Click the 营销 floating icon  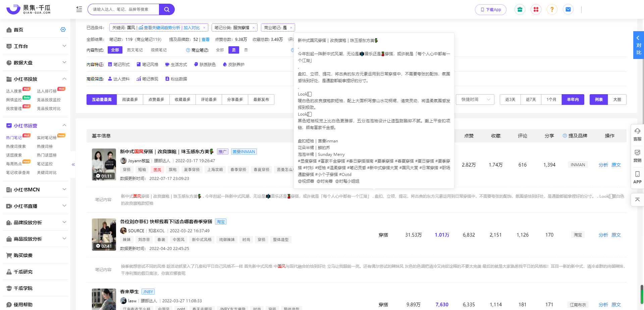pyautogui.click(x=637, y=156)
